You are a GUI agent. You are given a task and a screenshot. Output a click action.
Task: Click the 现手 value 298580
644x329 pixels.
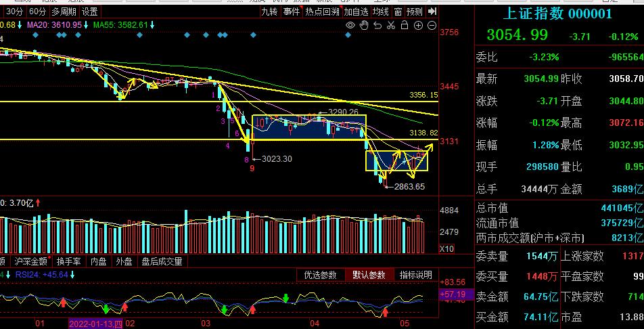[542, 167]
